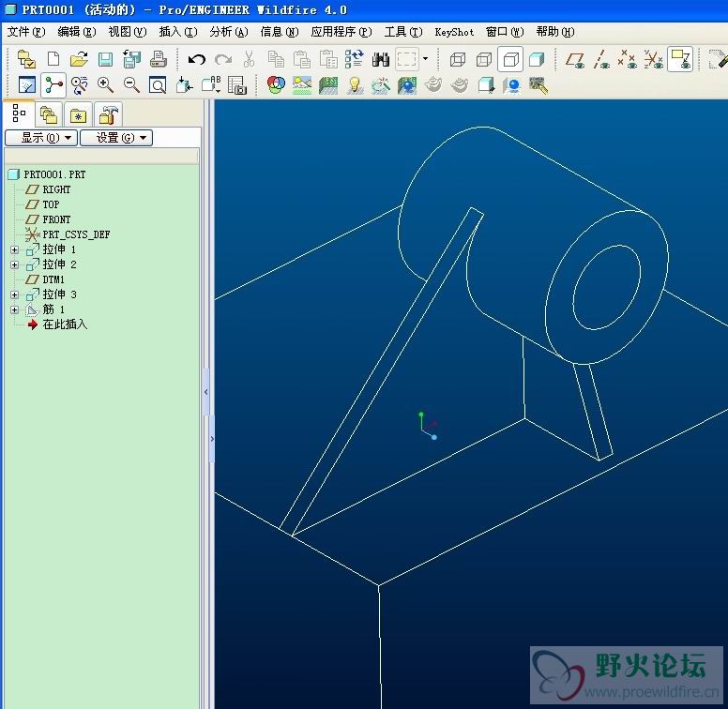Toggle datum axes display
This screenshot has width=728, height=709.
point(601,59)
